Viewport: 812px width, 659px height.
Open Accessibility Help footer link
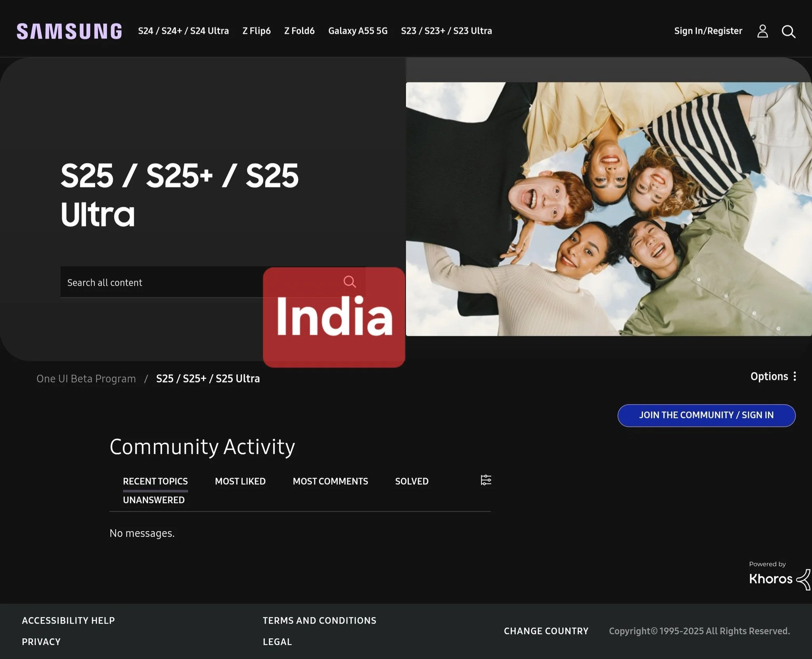[x=68, y=621]
